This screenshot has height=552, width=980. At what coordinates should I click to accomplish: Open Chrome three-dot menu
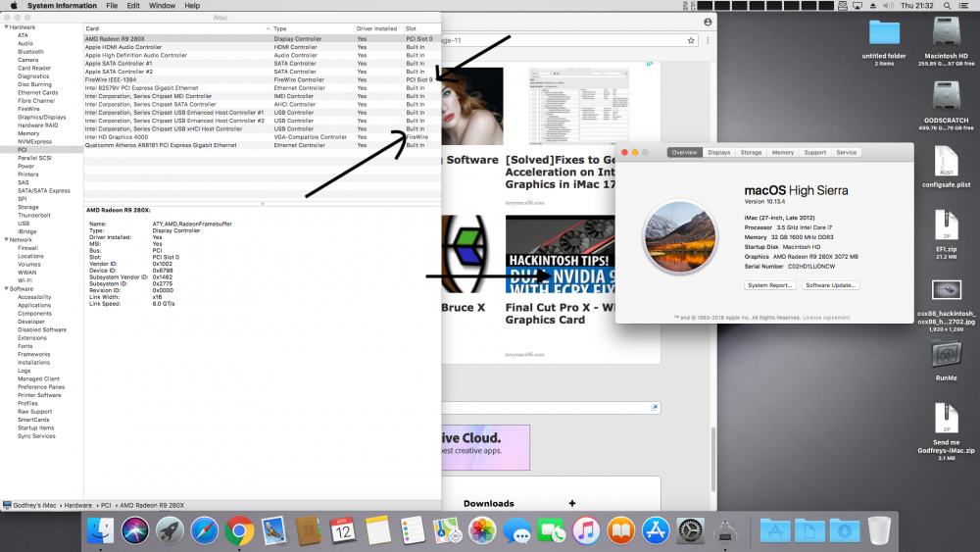point(708,40)
